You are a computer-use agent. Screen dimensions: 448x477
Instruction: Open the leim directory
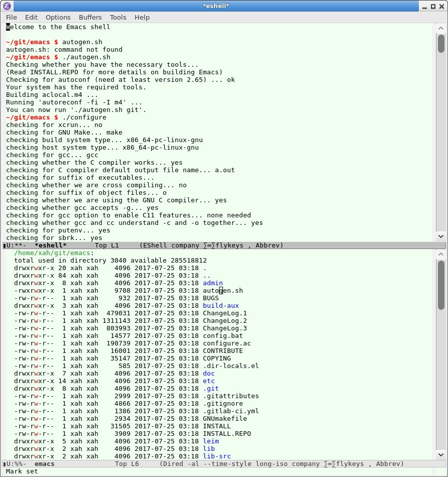point(211,441)
